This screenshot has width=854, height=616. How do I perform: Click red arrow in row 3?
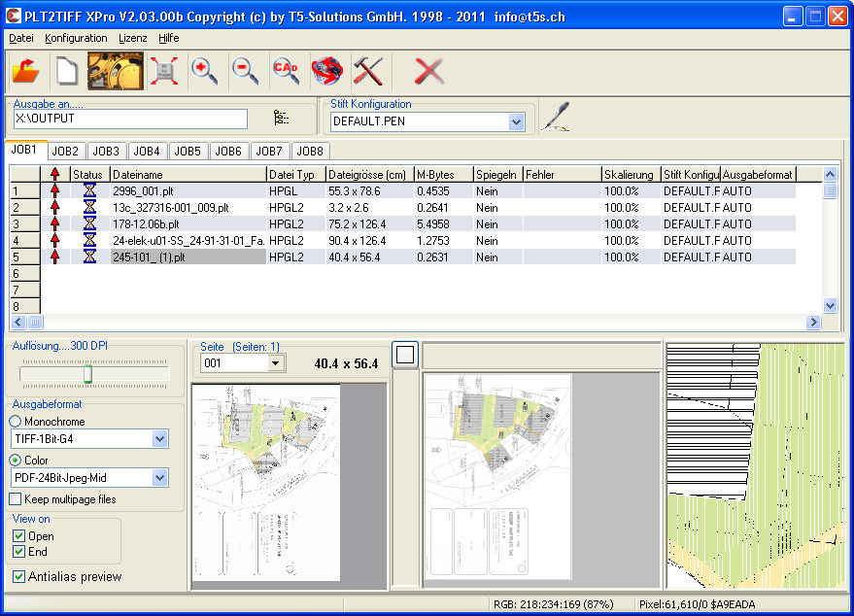pos(55,223)
